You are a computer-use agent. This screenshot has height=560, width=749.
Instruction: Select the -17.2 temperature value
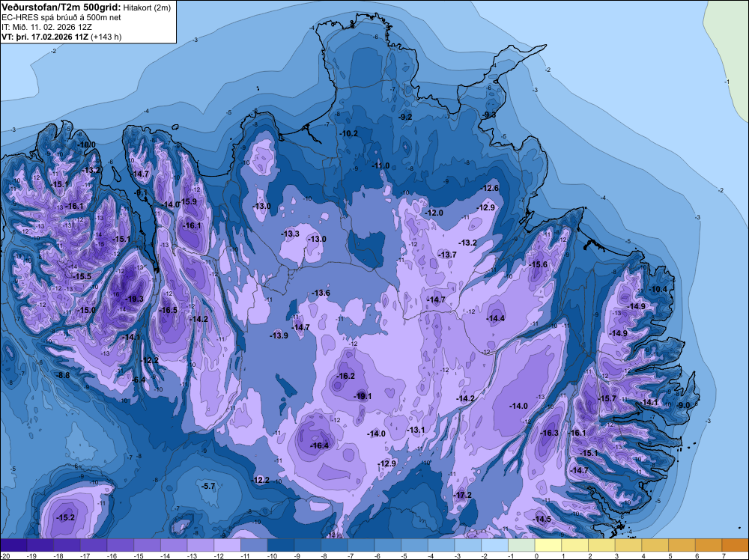(x=462, y=495)
